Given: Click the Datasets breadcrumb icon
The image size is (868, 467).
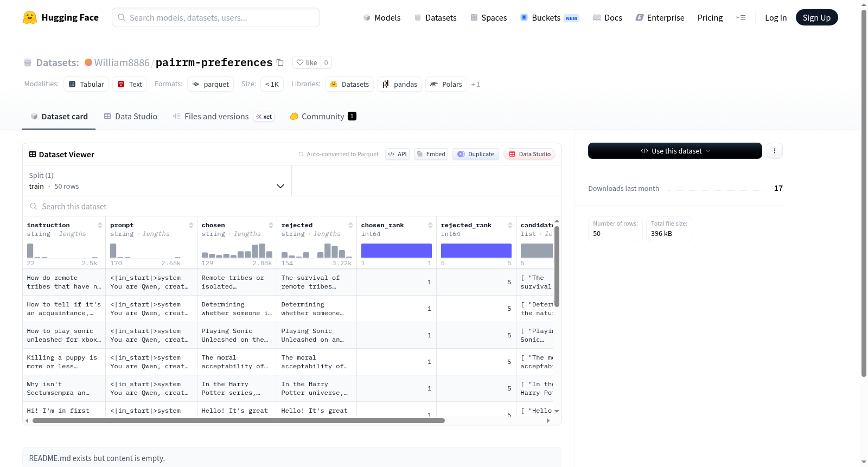Looking at the screenshot, I should (28, 62).
